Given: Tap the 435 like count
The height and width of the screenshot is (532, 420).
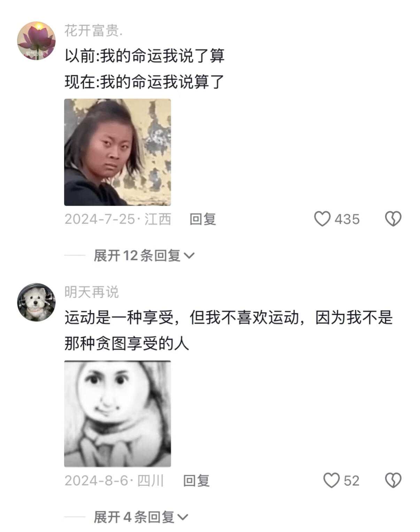Looking at the screenshot, I should point(347,219).
